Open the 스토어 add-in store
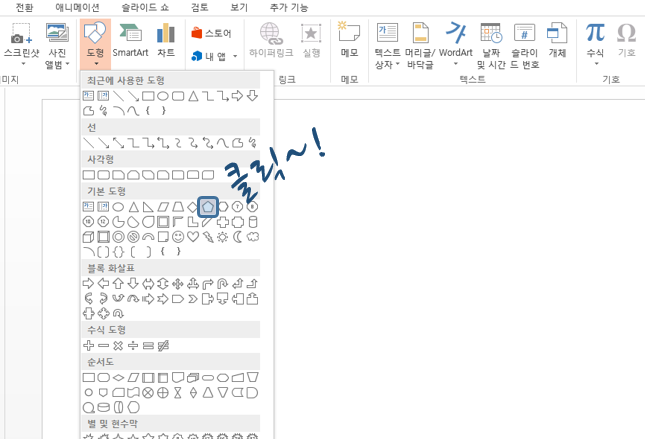Viewport: 645px width, 439px height. click(211, 33)
